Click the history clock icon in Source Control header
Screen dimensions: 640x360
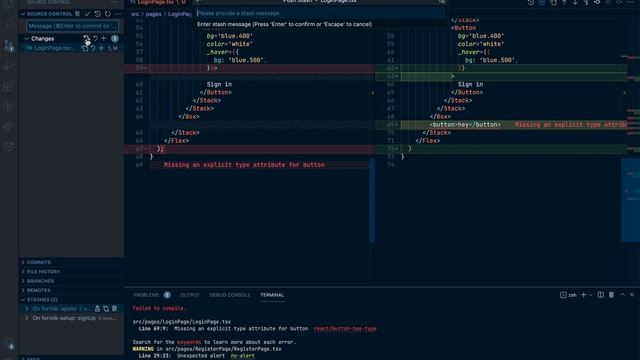98,14
